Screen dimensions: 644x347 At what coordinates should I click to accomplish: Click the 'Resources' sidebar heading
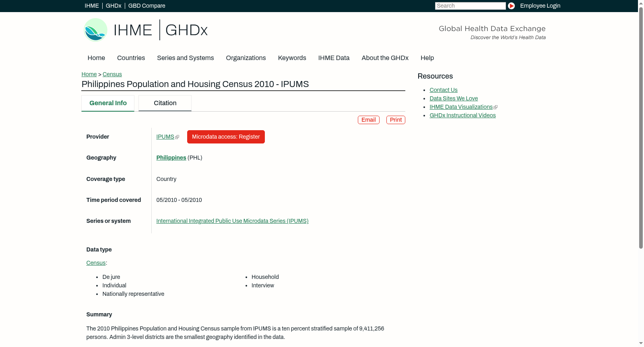pos(435,77)
